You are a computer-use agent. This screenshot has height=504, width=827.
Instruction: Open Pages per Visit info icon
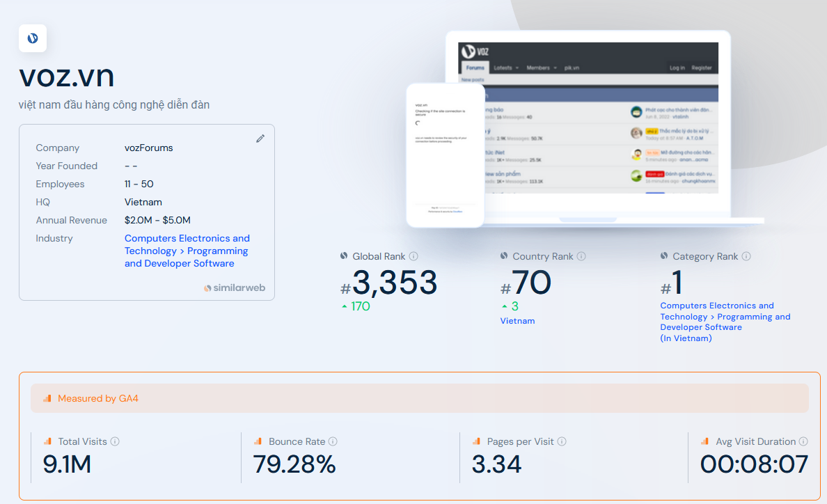(562, 441)
